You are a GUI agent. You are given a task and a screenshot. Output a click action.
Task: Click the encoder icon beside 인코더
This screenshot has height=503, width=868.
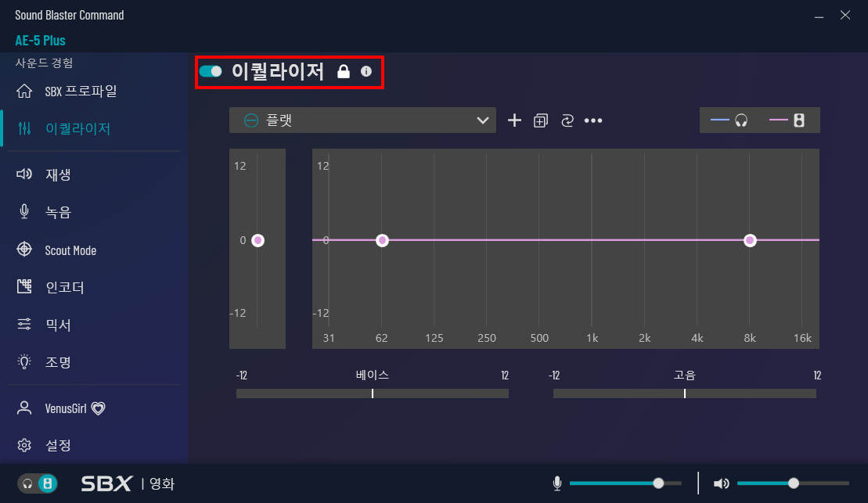24,286
